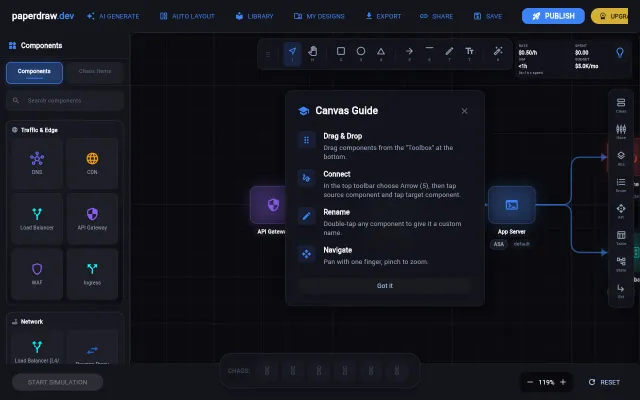Select the Hand pan tool
The width and height of the screenshot is (640, 400).
(x=313, y=54)
